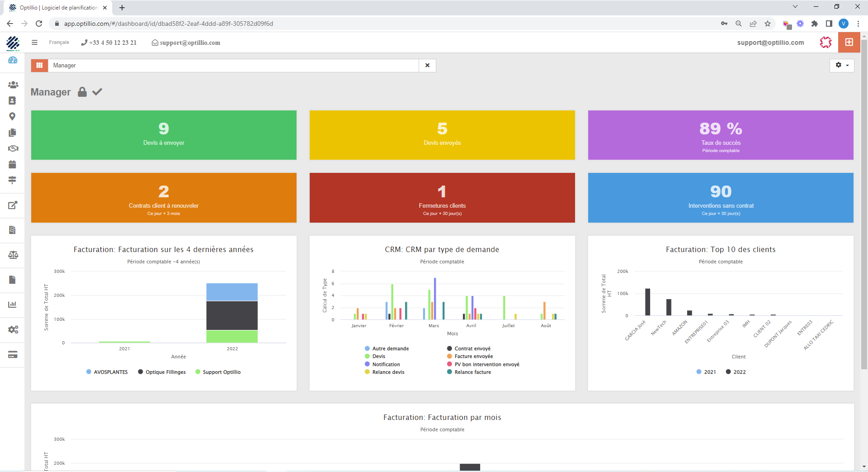
Task: Reload the page
Action: click(x=39, y=24)
